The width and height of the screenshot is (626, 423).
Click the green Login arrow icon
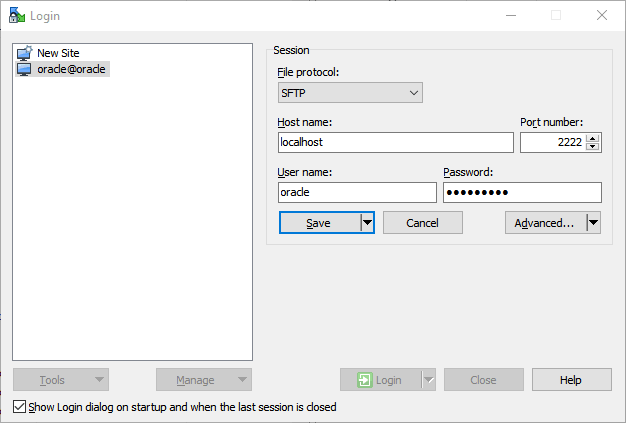coord(365,380)
